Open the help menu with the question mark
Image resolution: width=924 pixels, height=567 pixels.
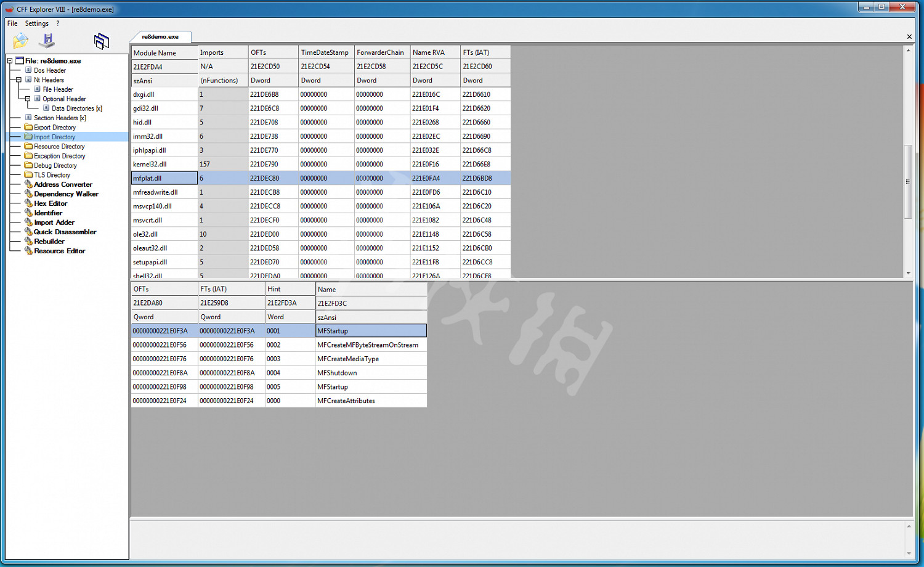click(x=57, y=23)
